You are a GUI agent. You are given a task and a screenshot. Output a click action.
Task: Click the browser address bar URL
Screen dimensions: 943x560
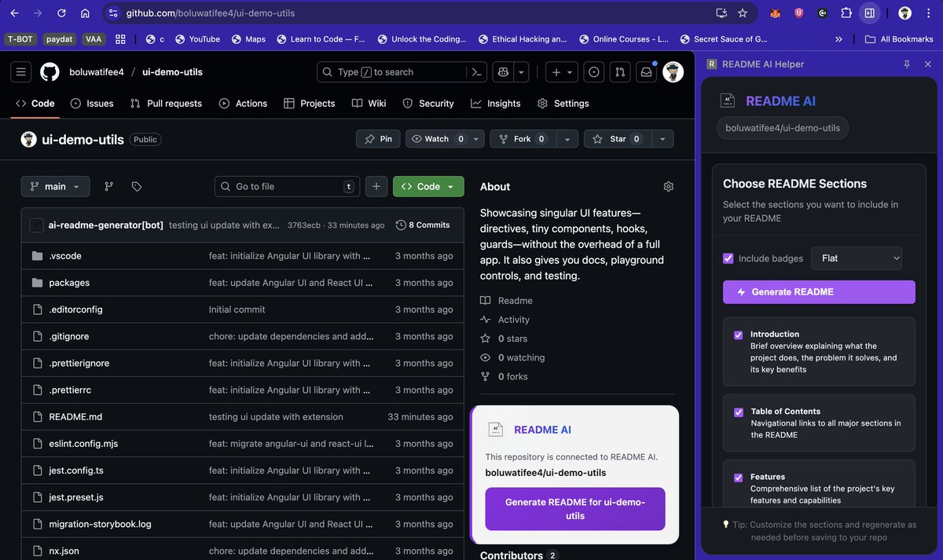[209, 13]
